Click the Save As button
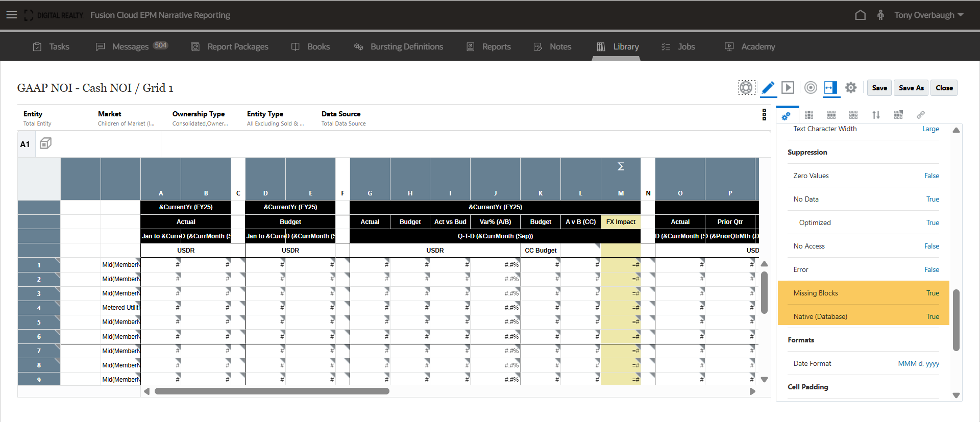This screenshot has height=422, width=980. click(x=911, y=88)
